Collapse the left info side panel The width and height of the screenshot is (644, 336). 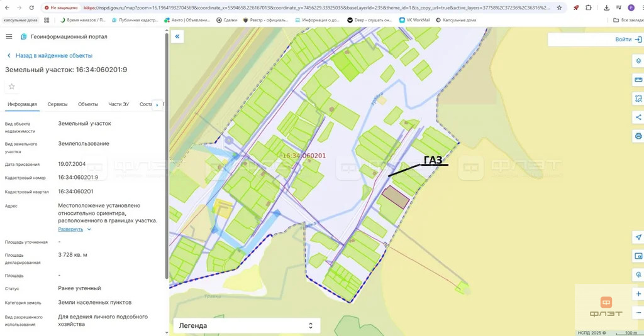click(177, 37)
